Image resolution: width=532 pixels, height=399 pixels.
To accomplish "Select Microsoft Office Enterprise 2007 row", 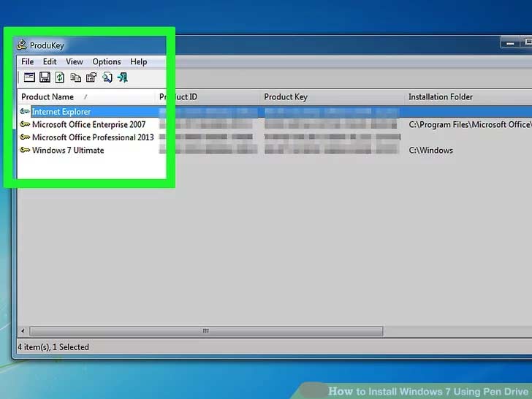I will [275, 124].
